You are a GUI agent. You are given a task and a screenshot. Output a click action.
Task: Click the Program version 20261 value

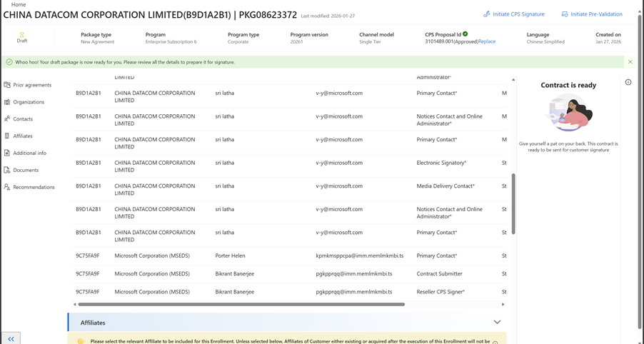coord(296,41)
